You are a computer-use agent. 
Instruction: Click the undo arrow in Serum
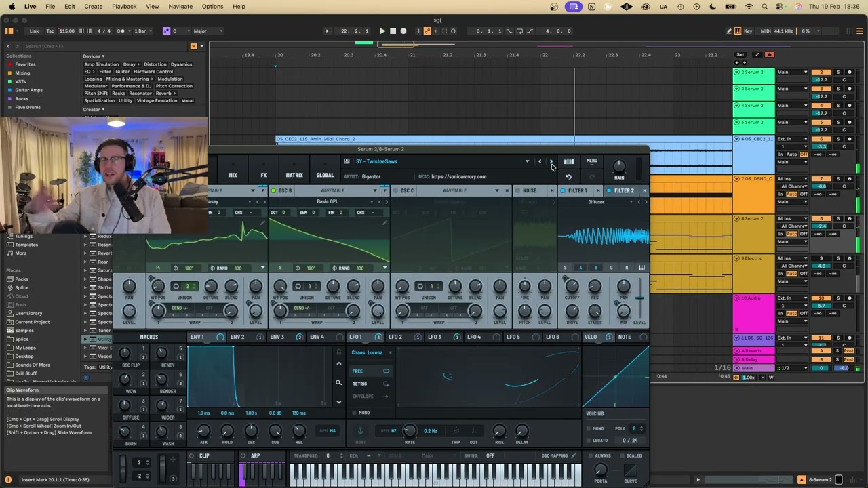point(568,177)
